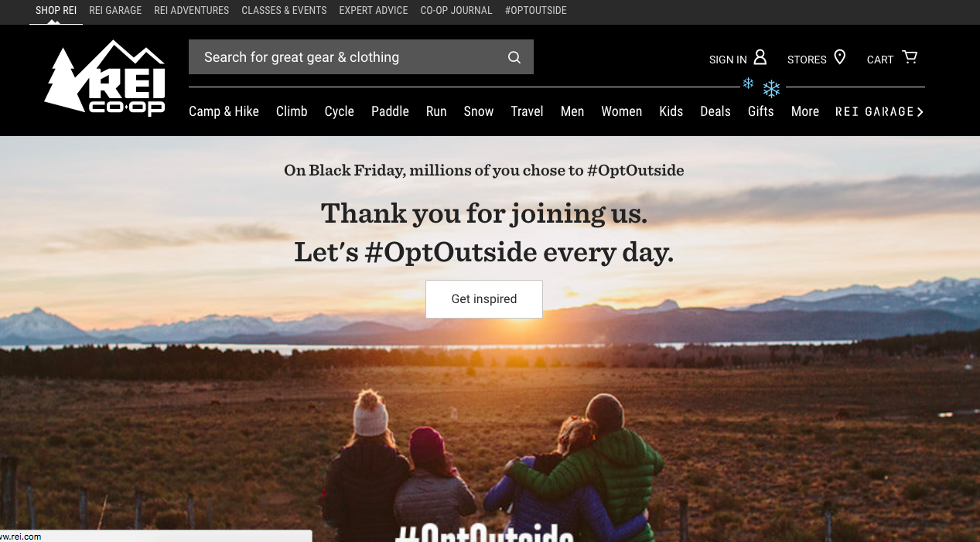Image resolution: width=980 pixels, height=542 pixels.
Task: Open the sign-in person icon
Action: 760,57
